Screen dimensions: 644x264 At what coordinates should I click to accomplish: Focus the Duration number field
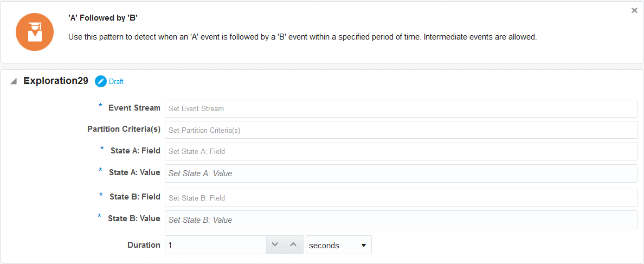tap(216, 244)
